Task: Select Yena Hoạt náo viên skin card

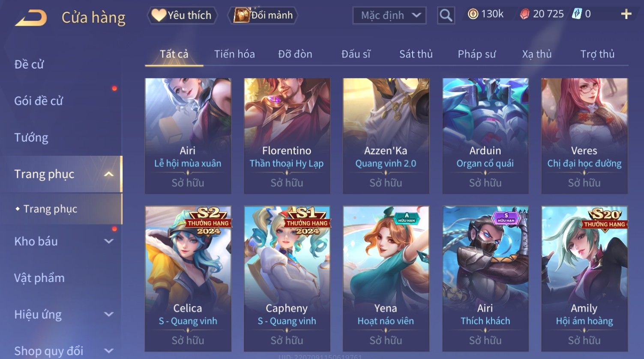Action: 386,279
